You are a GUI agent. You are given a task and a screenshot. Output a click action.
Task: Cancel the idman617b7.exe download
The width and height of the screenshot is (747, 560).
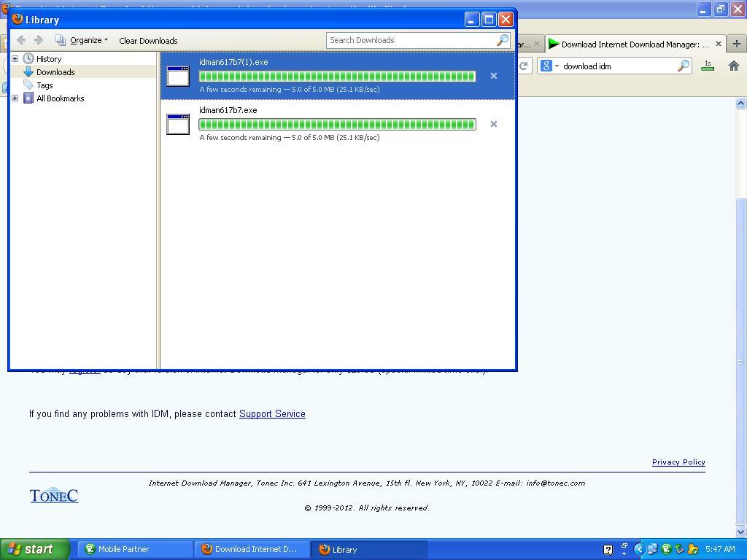click(x=494, y=124)
